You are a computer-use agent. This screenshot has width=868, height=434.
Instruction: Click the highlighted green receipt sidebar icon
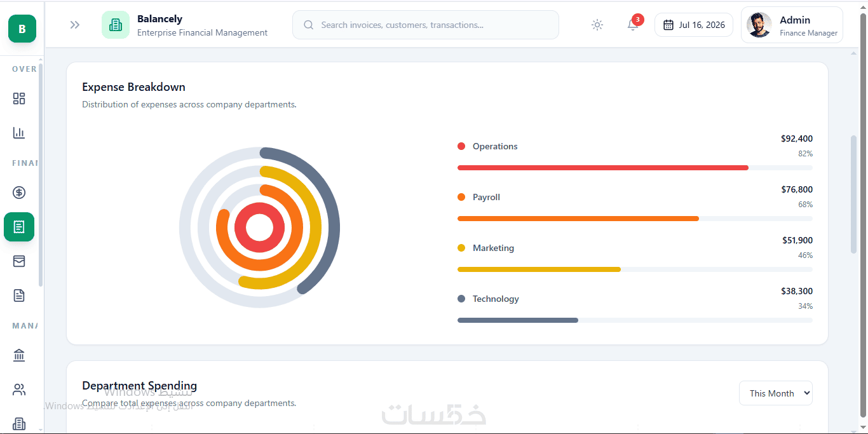coord(19,227)
